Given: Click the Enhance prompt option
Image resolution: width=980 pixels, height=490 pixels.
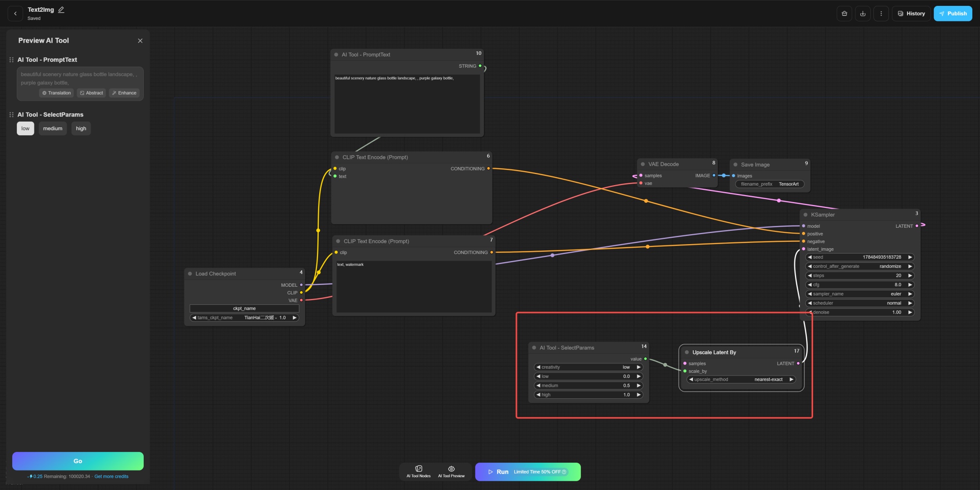Looking at the screenshot, I should click(x=124, y=93).
